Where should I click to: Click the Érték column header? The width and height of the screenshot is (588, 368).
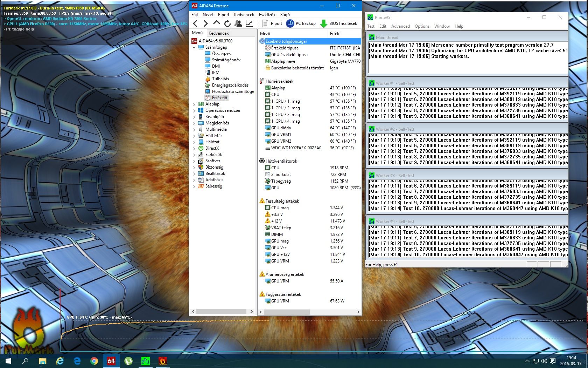pyautogui.click(x=344, y=33)
